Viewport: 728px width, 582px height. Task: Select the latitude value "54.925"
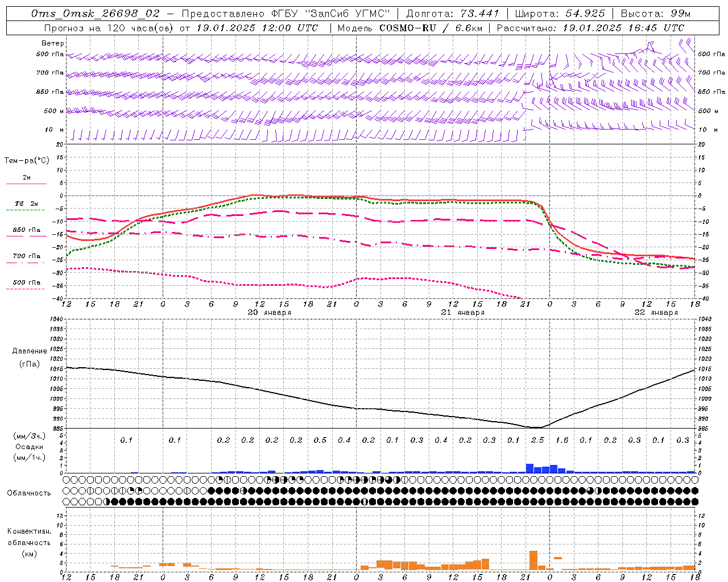pyautogui.click(x=585, y=14)
